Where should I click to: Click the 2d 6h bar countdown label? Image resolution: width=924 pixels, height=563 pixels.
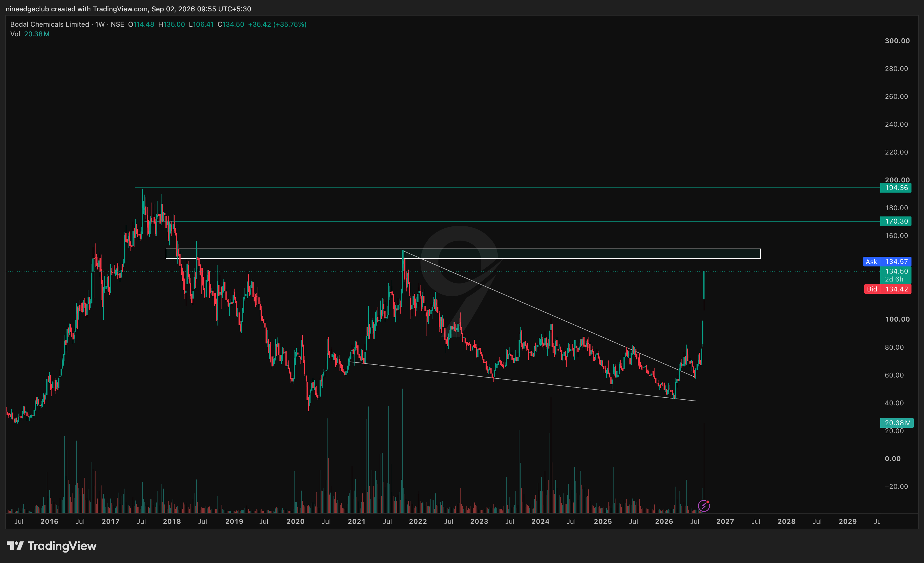coord(894,279)
